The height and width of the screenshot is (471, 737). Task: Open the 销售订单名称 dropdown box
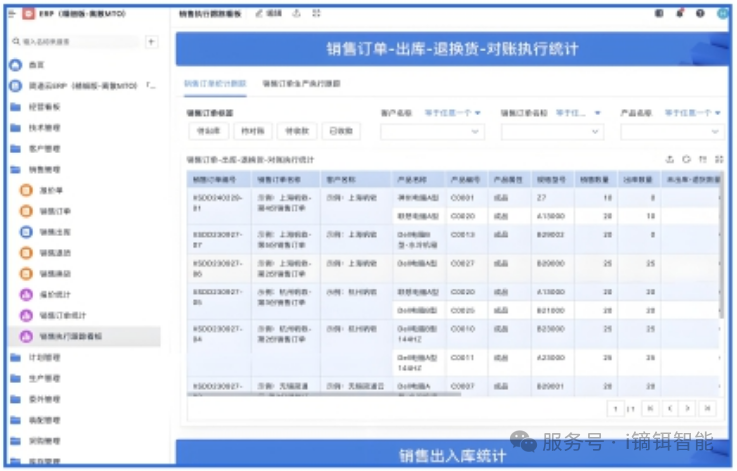(553, 131)
